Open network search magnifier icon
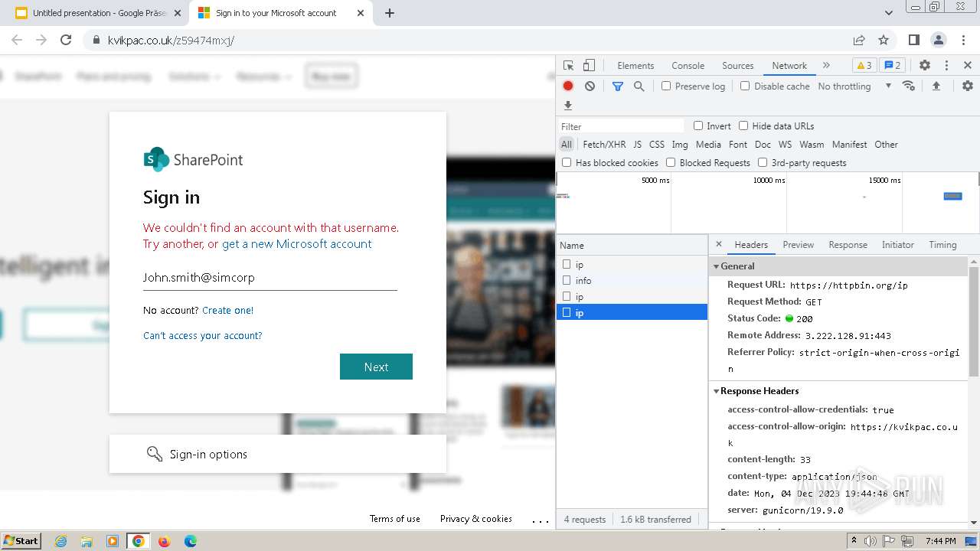This screenshot has width=980, height=551. (639, 86)
